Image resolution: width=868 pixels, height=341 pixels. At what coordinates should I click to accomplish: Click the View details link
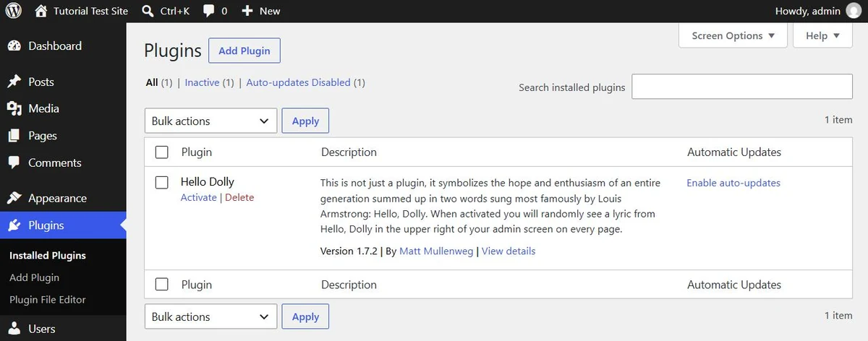(x=509, y=251)
